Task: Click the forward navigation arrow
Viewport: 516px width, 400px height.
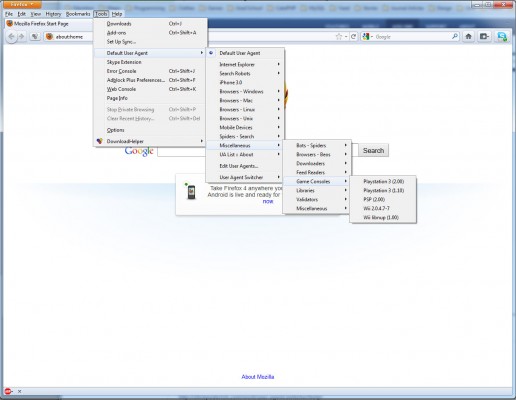Action: [22, 37]
